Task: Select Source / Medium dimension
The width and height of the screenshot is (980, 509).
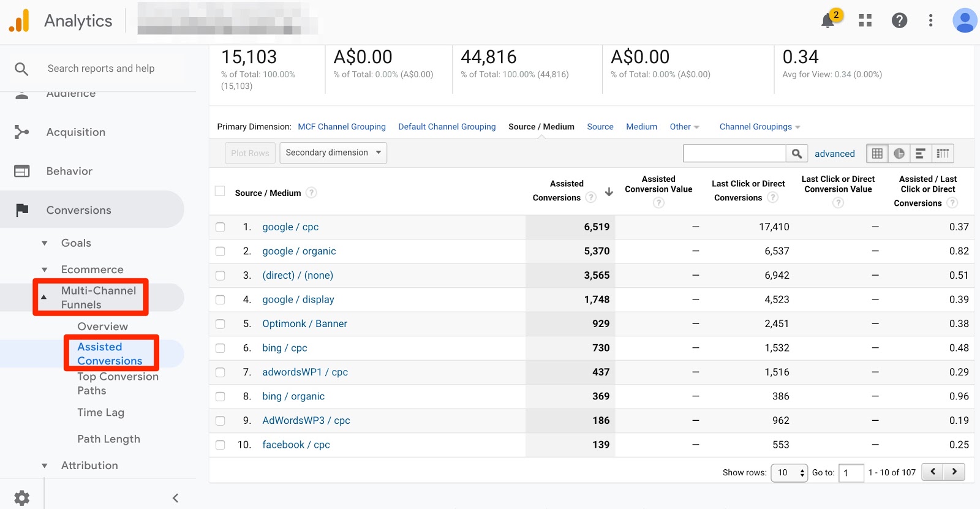Action: (x=541, y=127)
